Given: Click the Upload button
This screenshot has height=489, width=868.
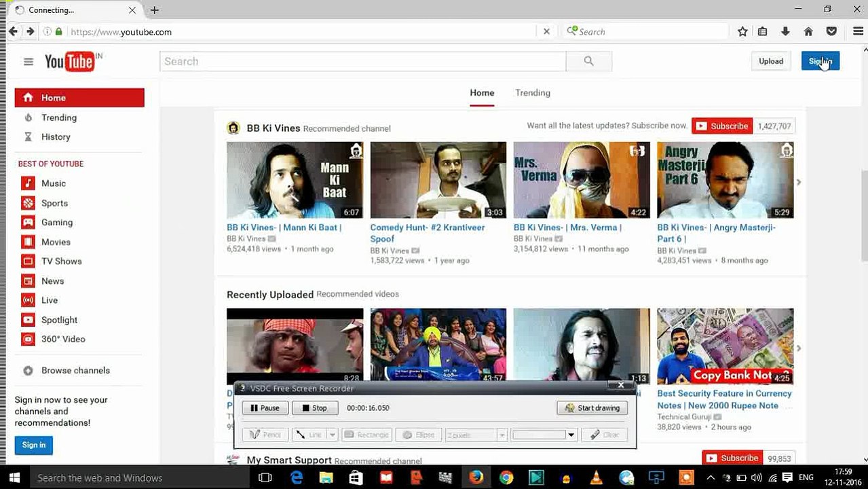Looking at the screenshot, I should [x=771, y=61].
